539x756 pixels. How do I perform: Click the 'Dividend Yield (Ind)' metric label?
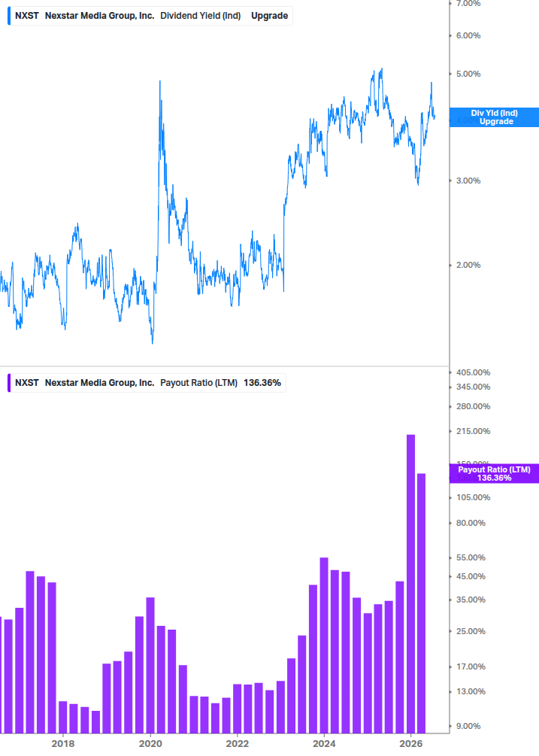[x=201, y=16]
